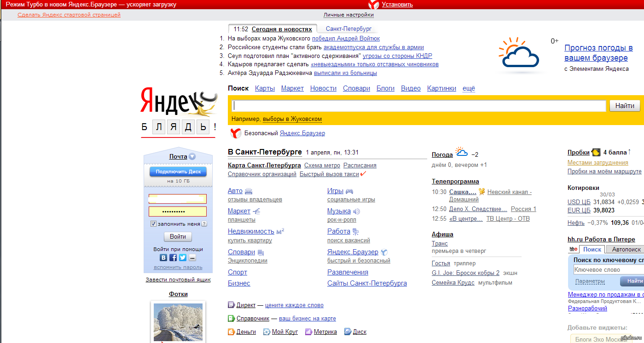Viewport: 644px width, 343px height.
Task: Click the icon next to Словари
Action: 261,252
